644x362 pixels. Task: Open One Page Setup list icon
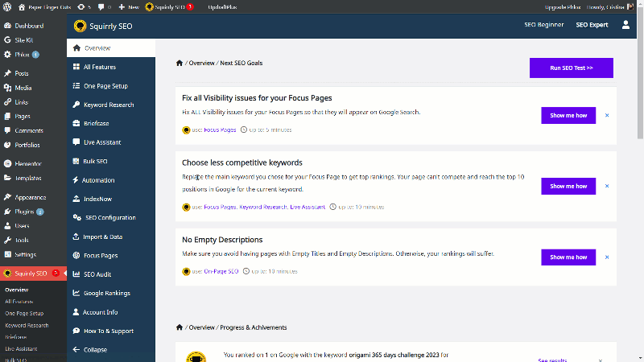tap(76, 86)
